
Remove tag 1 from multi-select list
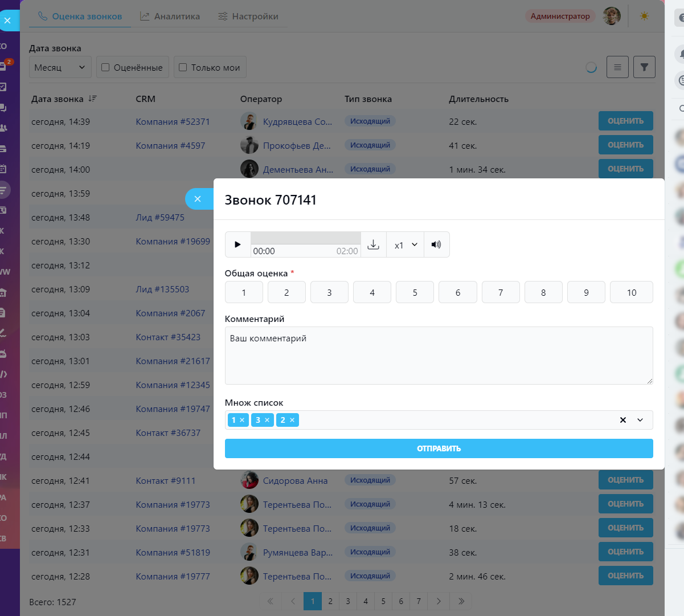click(242, 420)
